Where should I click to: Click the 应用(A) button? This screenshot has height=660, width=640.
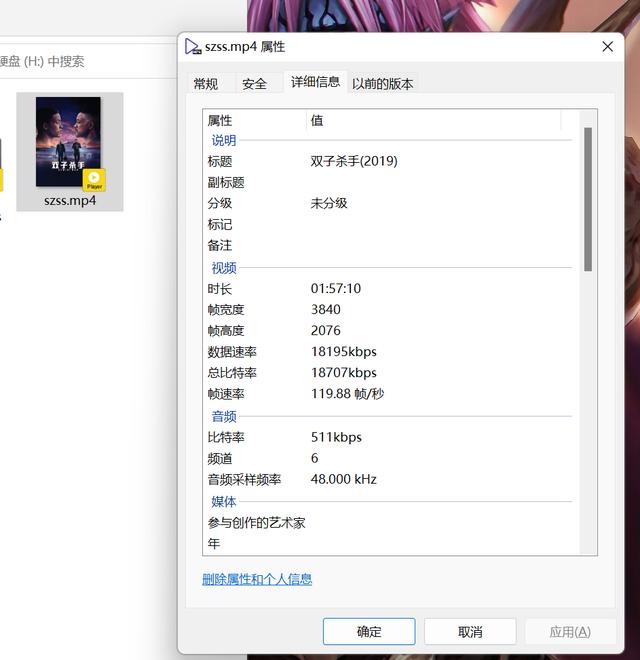pyautogui.click(x=570, y=631)
